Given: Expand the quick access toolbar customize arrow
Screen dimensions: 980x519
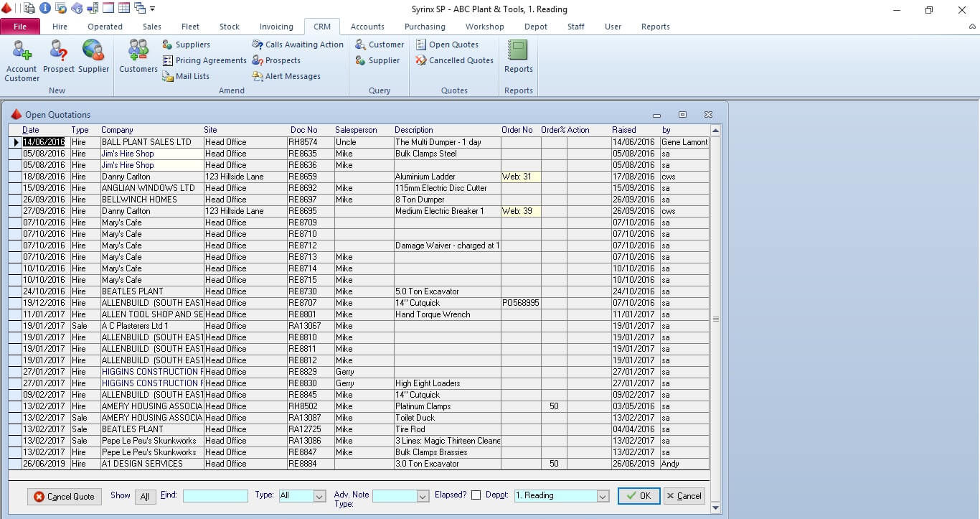Looking at the screenshot, I should pyautogui.click(x=152, y=9).
